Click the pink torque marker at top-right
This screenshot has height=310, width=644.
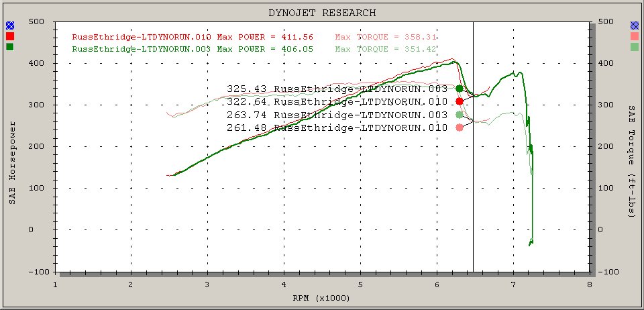[635, 36]
